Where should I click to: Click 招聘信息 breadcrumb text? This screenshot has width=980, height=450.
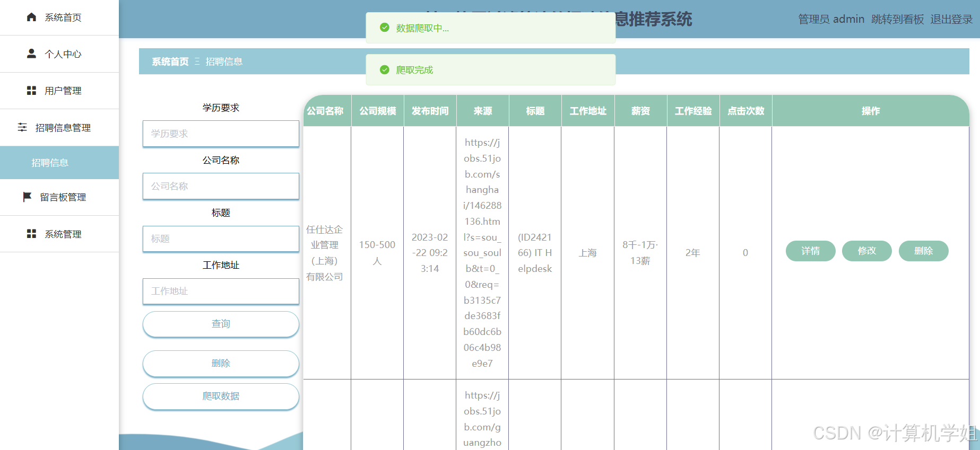[x=224, y=61]
